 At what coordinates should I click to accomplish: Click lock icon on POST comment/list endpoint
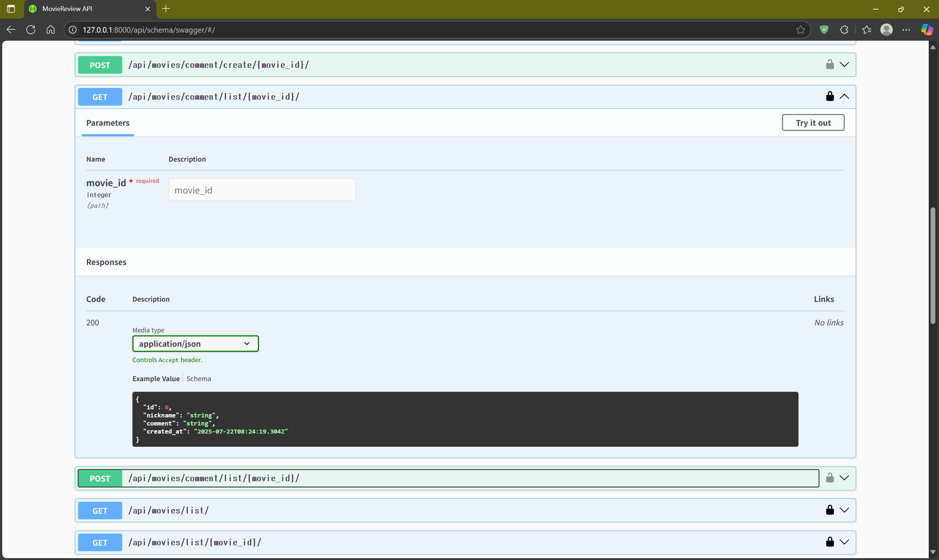(829, 478)
